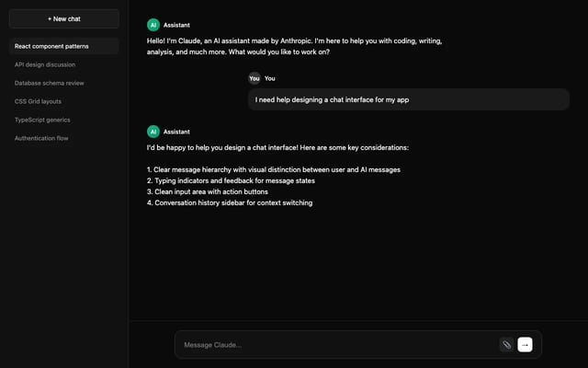Image resolution: width=588 pixels, height=368 pixels.
Task: Click the text 'Hello! I'm Claude' greeting message
Action: (294, 46)
